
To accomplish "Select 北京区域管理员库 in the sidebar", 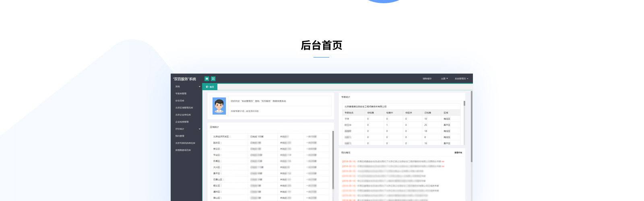I will tap(184, 108).
